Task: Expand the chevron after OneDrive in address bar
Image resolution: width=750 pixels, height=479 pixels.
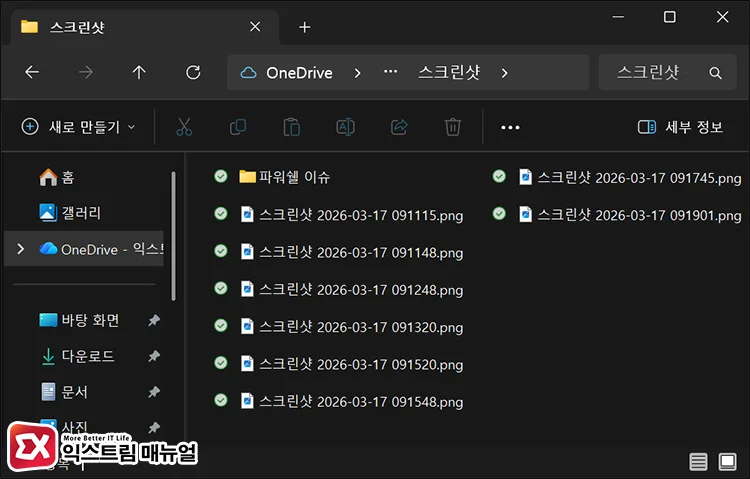Action: (x=357, y=73)
